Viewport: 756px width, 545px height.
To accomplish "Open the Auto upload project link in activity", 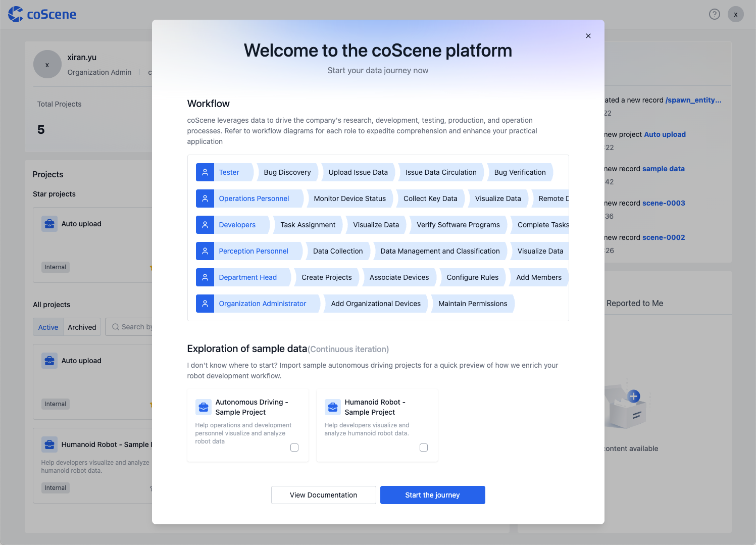I will (x=665, y=134).
